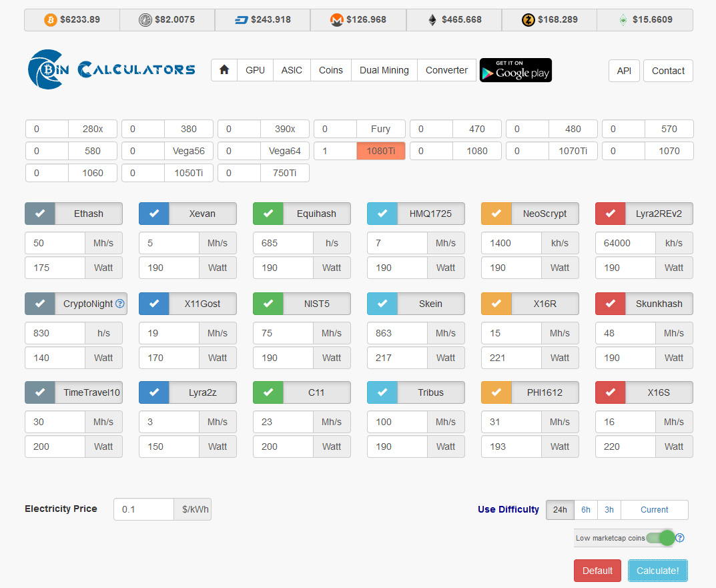
Task: Click the Low marketcap coins help icon
Action: point(679,538)
